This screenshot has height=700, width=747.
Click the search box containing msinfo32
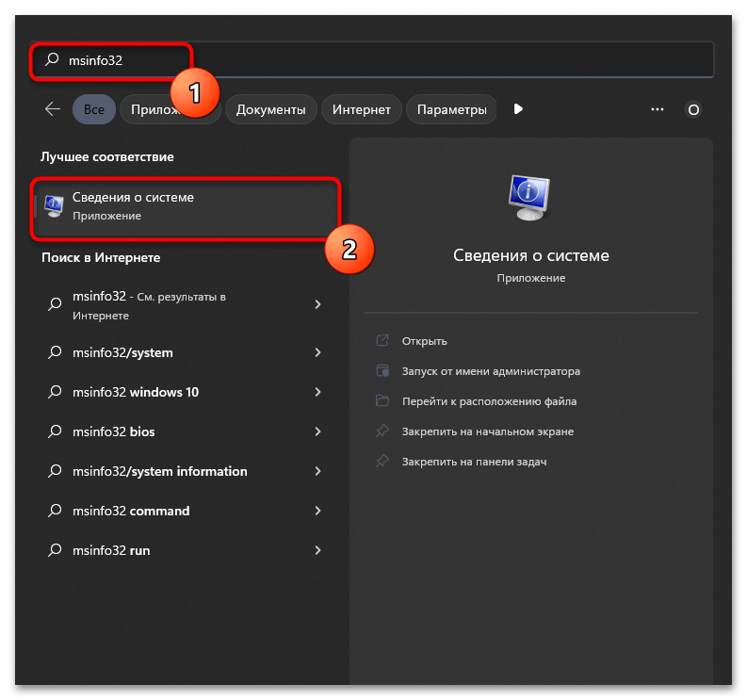(x=371, y=60)
